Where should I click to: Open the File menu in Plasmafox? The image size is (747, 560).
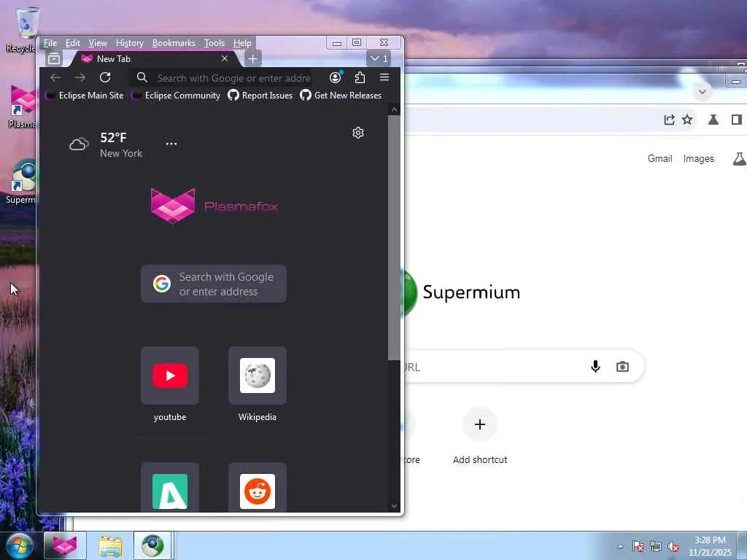pos(50,43)
